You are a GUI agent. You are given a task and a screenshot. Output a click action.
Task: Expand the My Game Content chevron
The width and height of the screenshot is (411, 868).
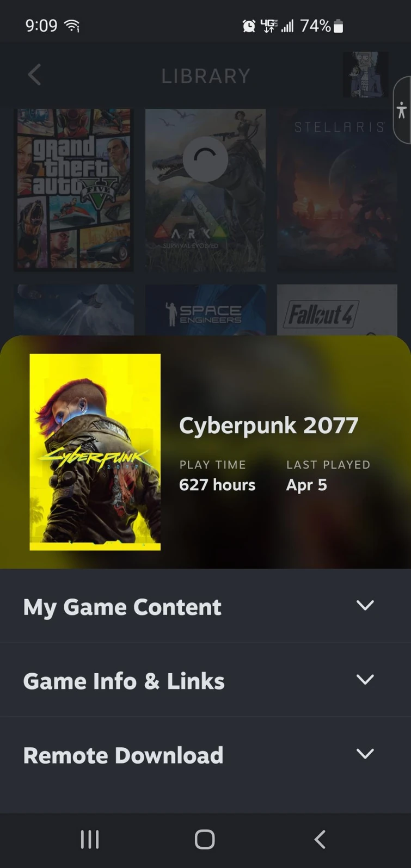(365, 605)
